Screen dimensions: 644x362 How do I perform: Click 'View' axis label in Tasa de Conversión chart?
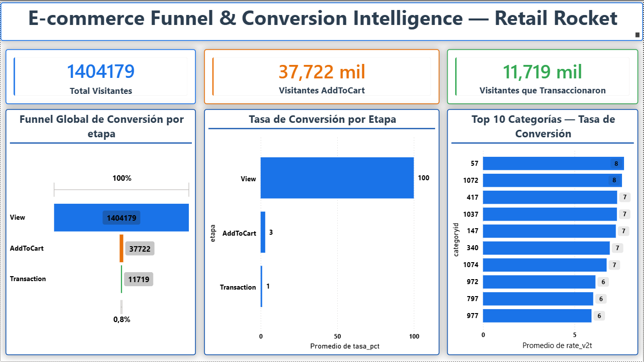[248, 179]
